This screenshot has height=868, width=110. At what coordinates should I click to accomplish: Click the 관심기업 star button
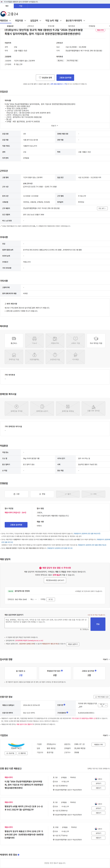[10, 753]
